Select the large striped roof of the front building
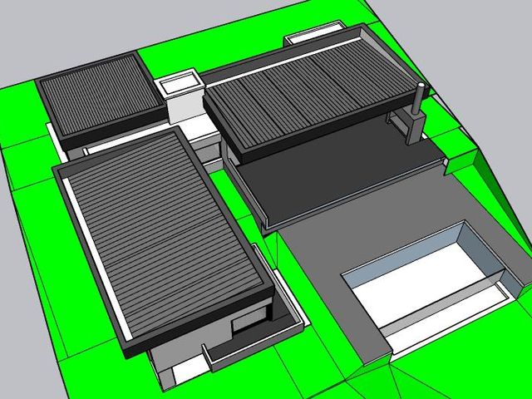 pyautogui.click(x=163, y=234)
